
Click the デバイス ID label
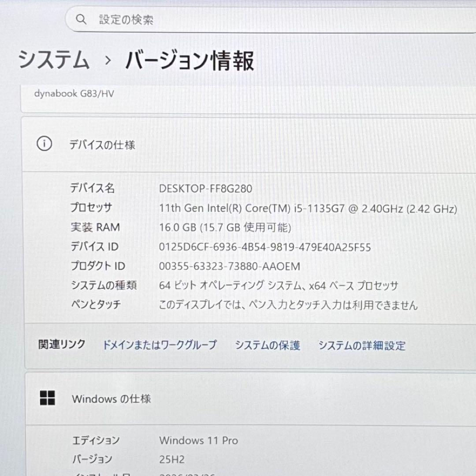click(94, 246)
